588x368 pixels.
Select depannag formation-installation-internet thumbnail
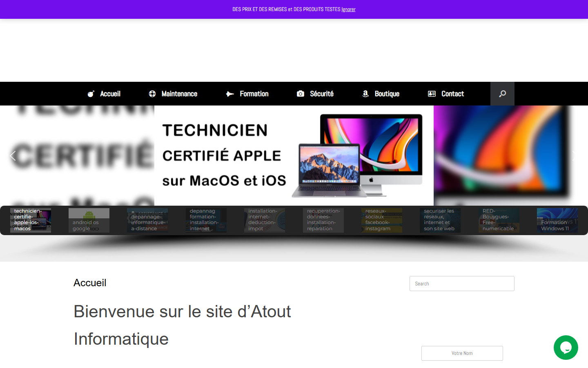tap(206, 220)
